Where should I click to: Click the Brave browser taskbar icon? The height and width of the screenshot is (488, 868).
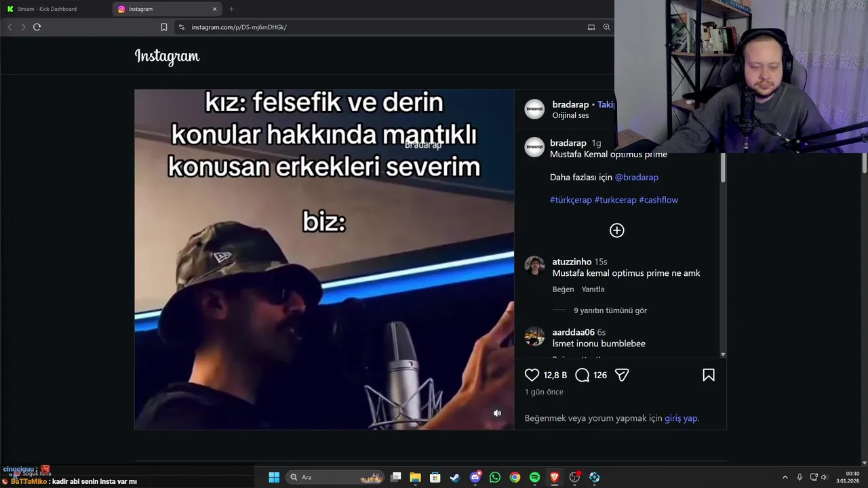555,477
